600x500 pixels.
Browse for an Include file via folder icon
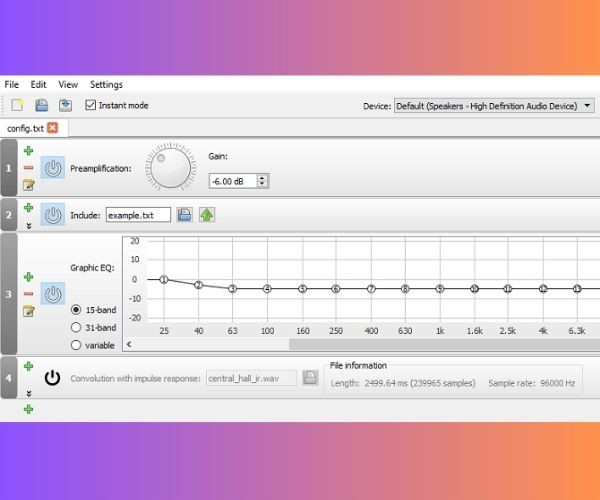coord(184,215)
